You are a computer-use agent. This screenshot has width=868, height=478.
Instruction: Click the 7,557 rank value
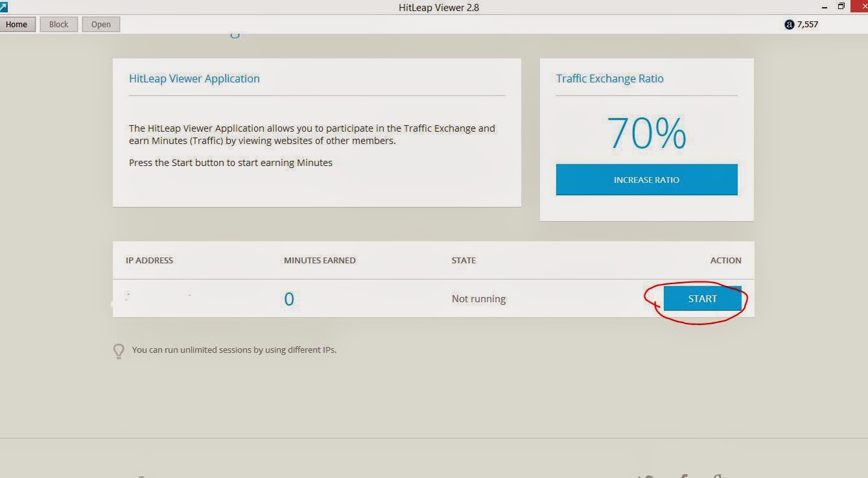[808, 25]
